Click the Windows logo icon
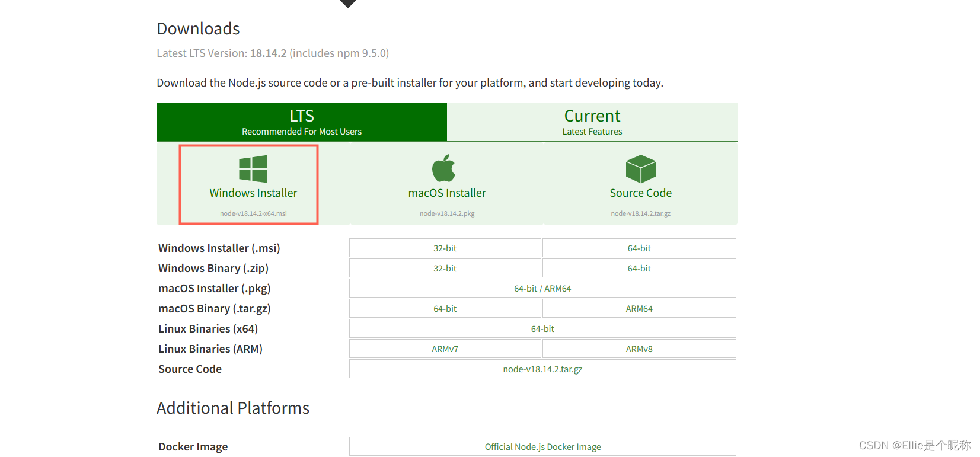 [x=253, y=169]
